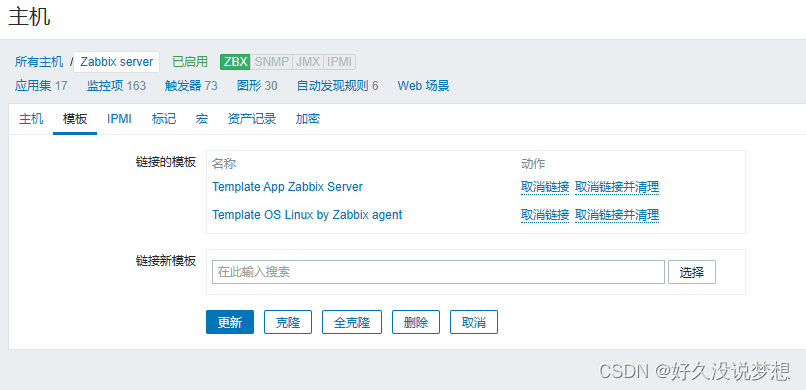Click the 取消 button
The height and width of the screenshot is (390, 806).
pos(474,322)
